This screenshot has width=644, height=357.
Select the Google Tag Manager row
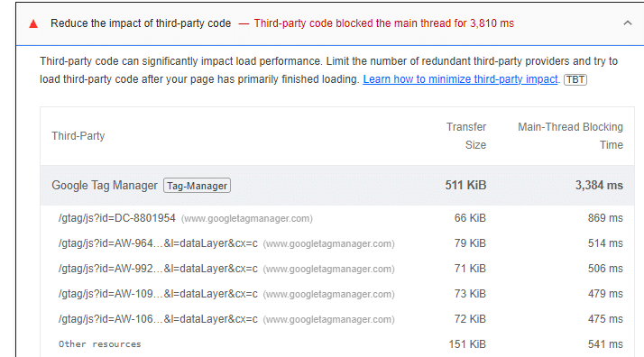[x=337, y=186]
